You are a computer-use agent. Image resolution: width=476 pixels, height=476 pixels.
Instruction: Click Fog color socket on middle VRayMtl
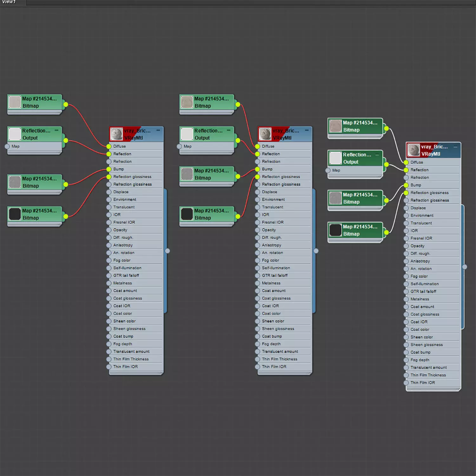pos(257,260)
